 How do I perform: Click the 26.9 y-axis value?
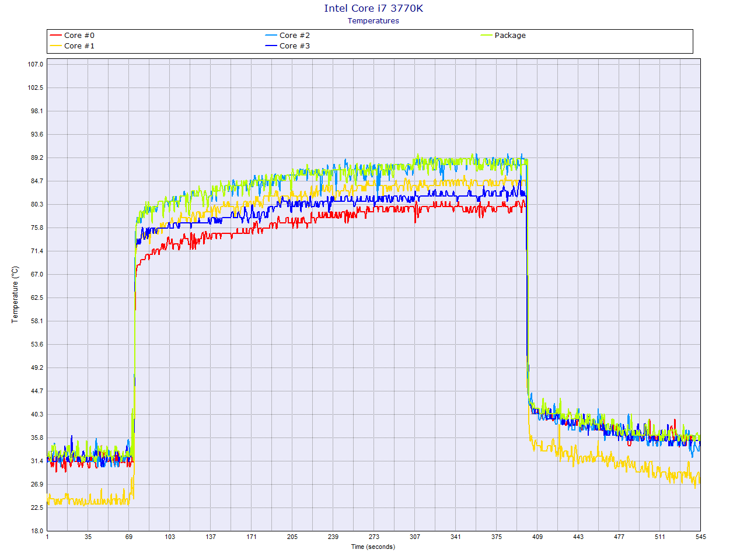tap(37, 484)
